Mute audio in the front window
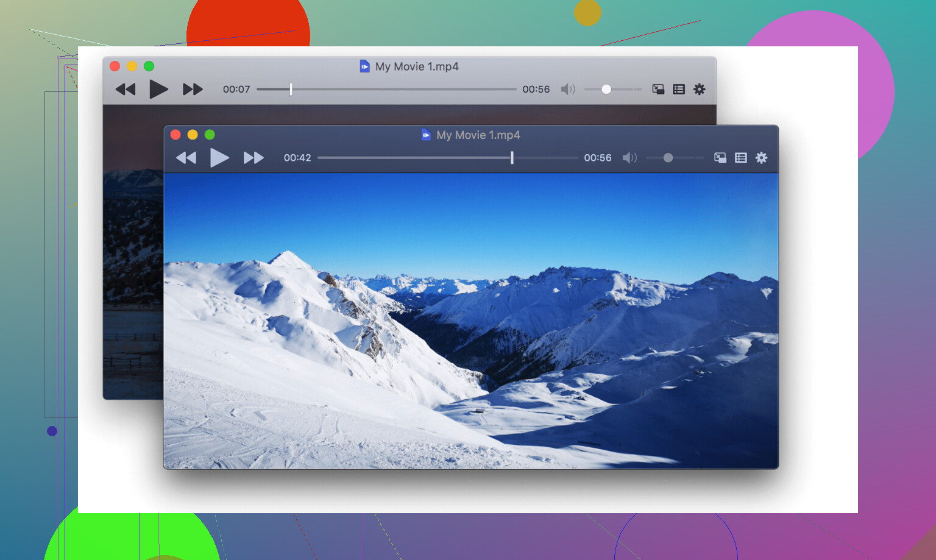This screenshot has height=560, width=936. click(x=629, y=158)
